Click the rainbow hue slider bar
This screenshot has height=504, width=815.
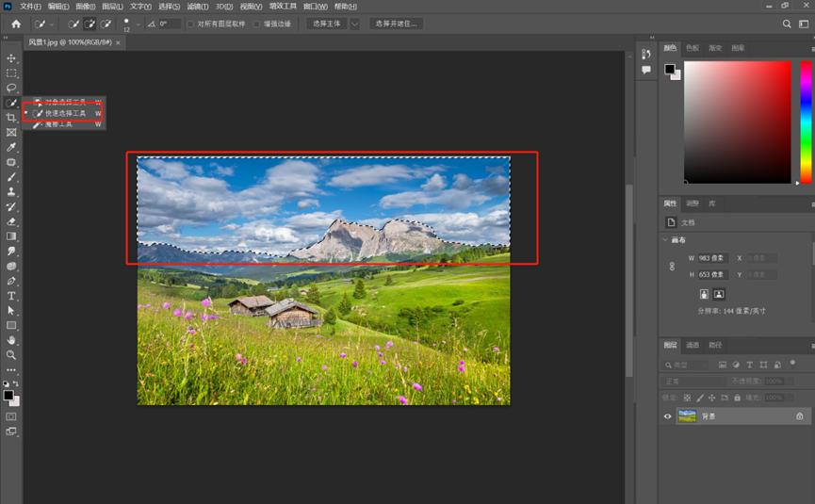tap(806, 122)
